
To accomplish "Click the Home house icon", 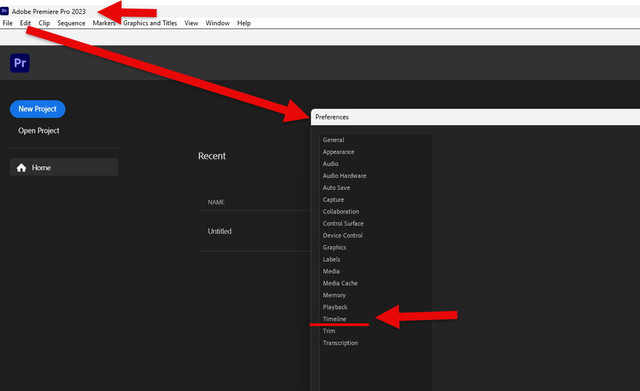I will 21,167.
